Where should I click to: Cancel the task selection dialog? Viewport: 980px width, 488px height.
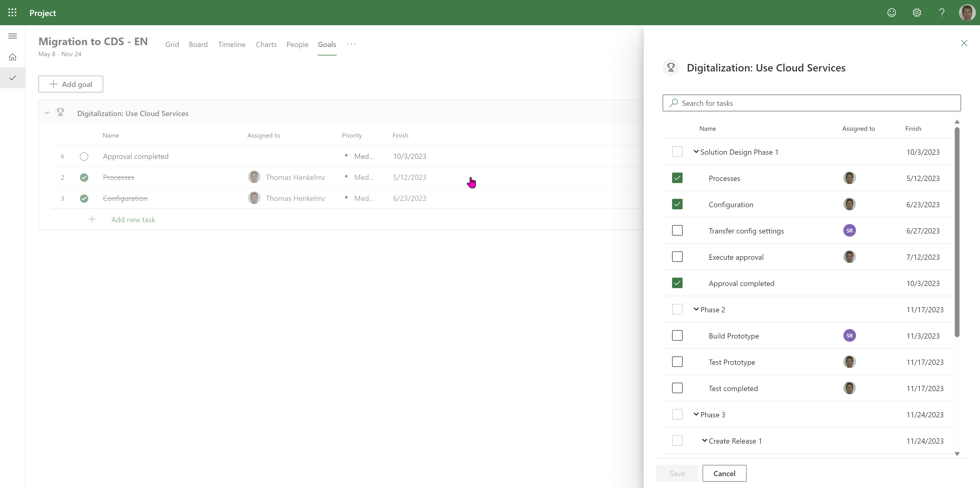(x=724, y=473)
